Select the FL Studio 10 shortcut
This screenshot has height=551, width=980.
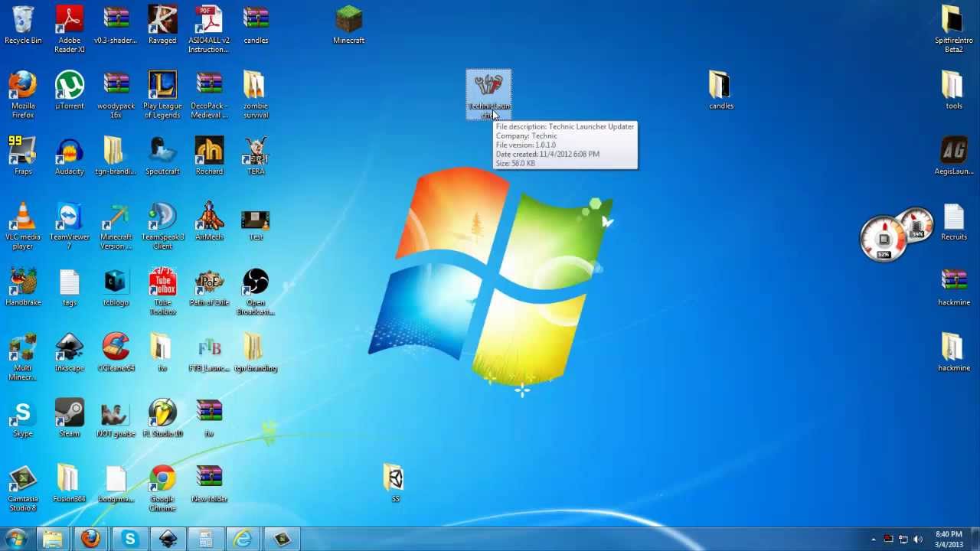tap(162, 418)
